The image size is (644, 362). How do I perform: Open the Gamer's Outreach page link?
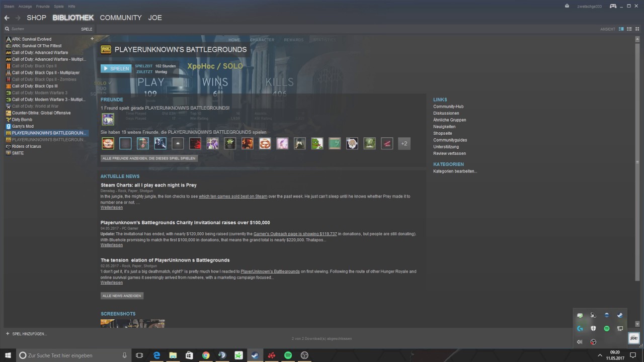(x=295, y=234)
